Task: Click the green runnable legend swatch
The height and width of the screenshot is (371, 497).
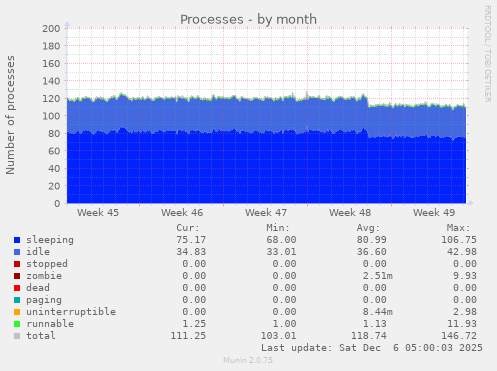Action: click(17, 324)
